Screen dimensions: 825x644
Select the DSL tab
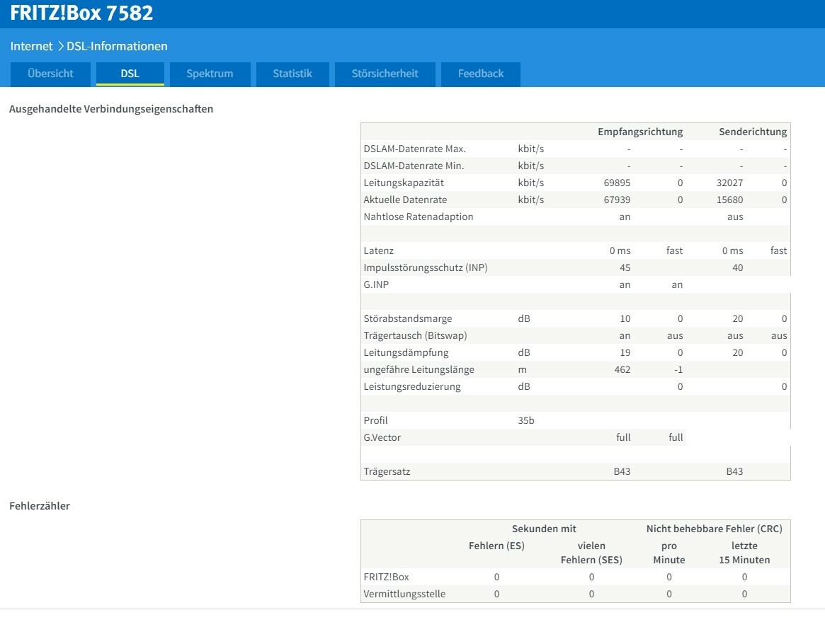click(130, 74)
